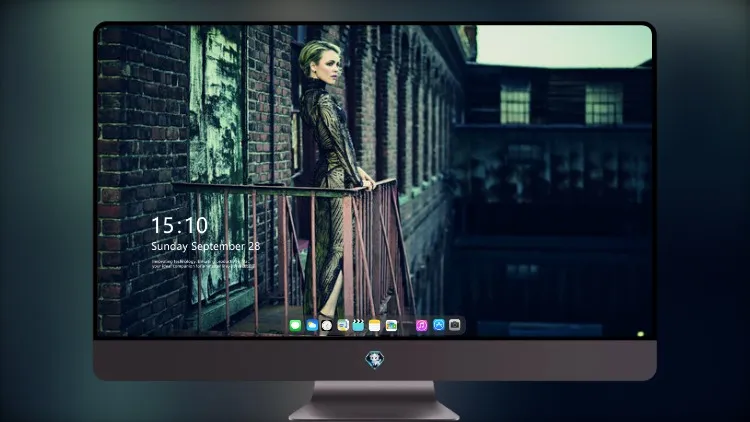Open the blue App Store icon
This screenshot has height=422, width=750.
pyautogui.click(x=439, y=325)
